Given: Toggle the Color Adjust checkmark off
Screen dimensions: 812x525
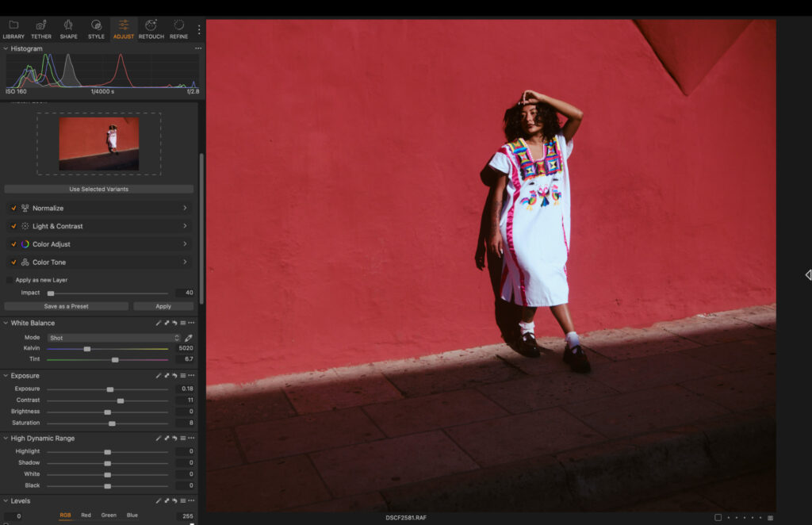Looking at the screenshot, I should 13,243.
